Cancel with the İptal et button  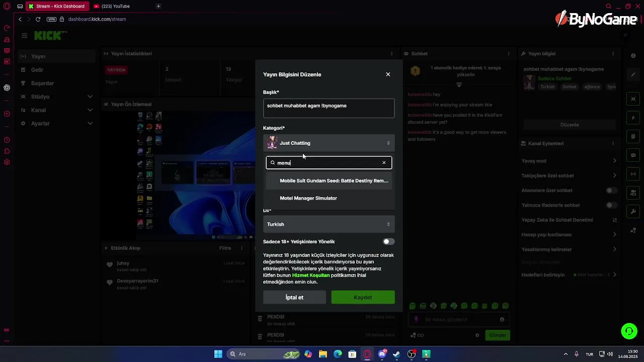[294, 298]
